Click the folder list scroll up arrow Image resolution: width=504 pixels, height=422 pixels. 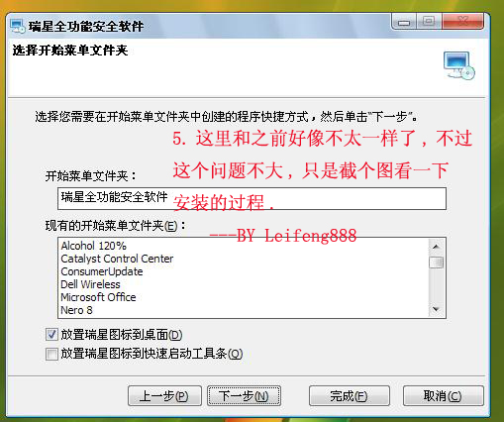(436, 247)
